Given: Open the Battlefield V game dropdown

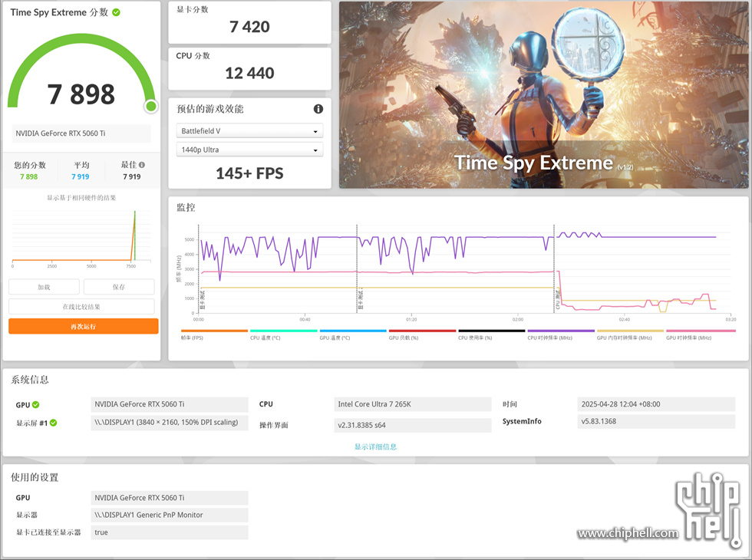Looking at the screenshot, I should (249, 131).
